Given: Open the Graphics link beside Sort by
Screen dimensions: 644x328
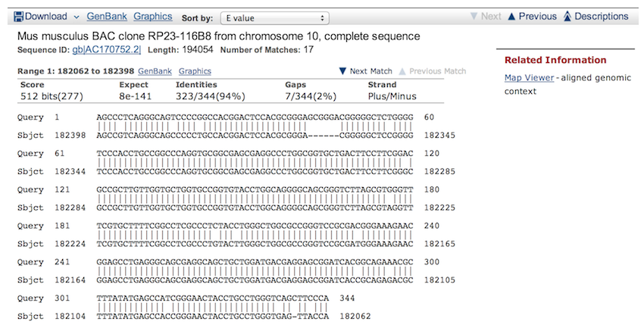Looking at the screenshot, I should click(x=152, y=16).
